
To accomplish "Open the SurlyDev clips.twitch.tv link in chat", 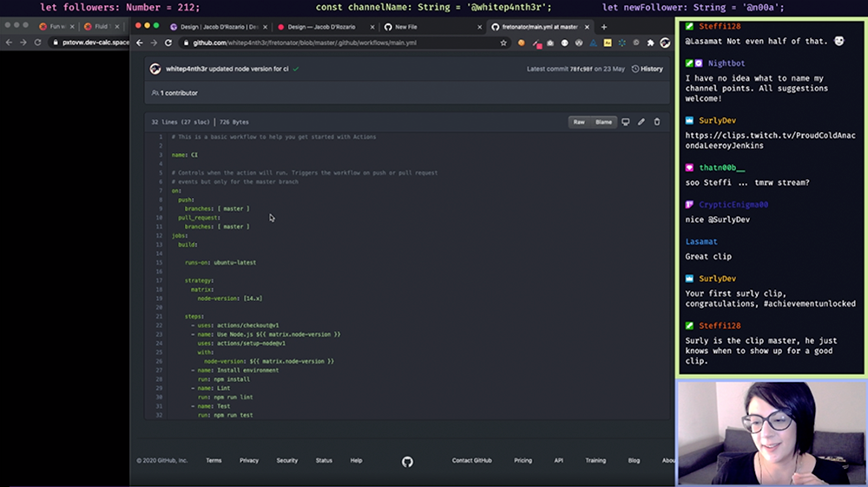I will point(770,141).
